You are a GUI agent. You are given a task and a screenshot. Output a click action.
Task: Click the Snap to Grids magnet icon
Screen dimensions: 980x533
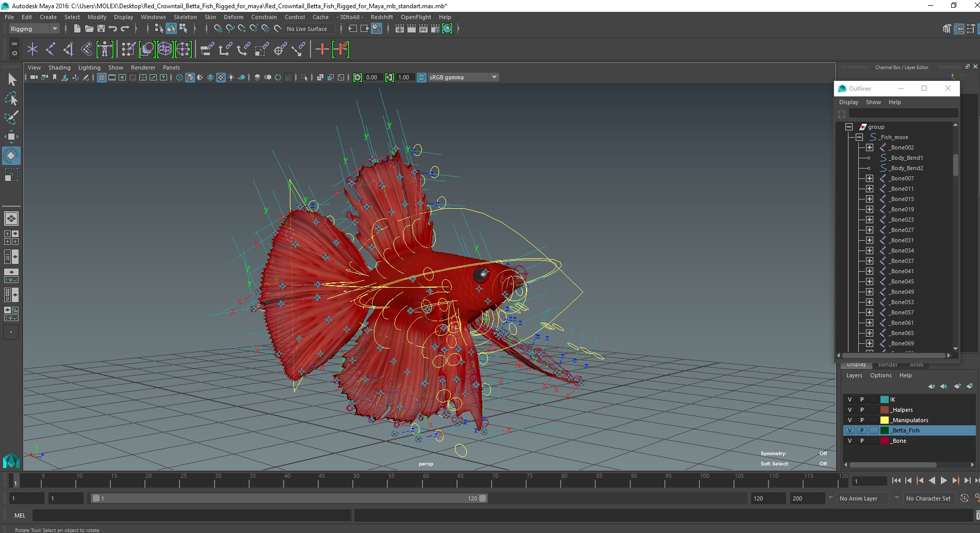[218, 29]
